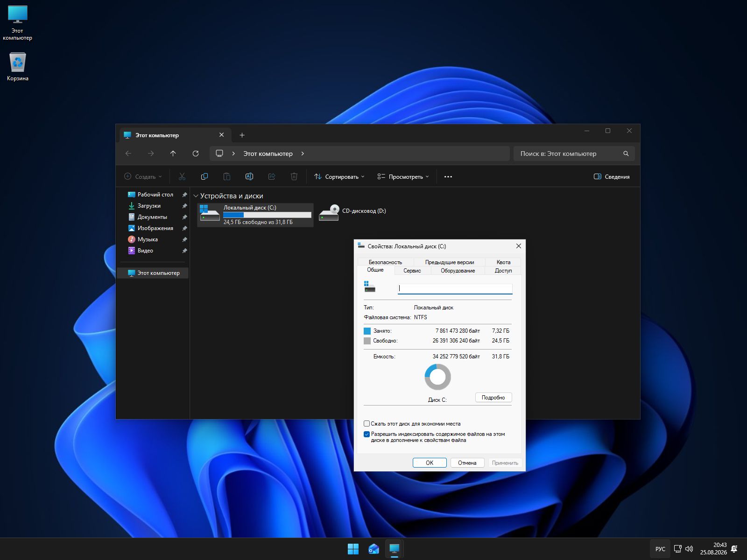Screen dimensions: 747x560
Task: Open the three-dots more options menu
Action: pyautogui.click(x=448, y=177)
